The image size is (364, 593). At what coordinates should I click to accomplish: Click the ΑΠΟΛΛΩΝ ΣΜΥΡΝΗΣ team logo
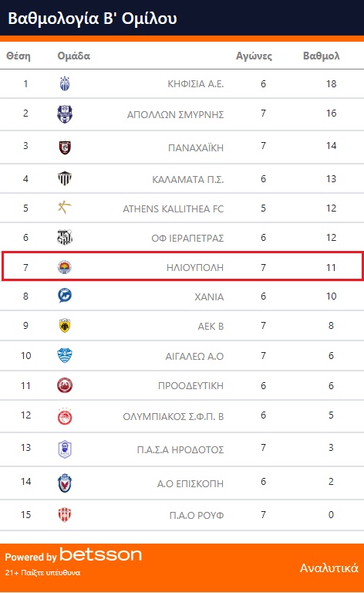coord(65,114)
